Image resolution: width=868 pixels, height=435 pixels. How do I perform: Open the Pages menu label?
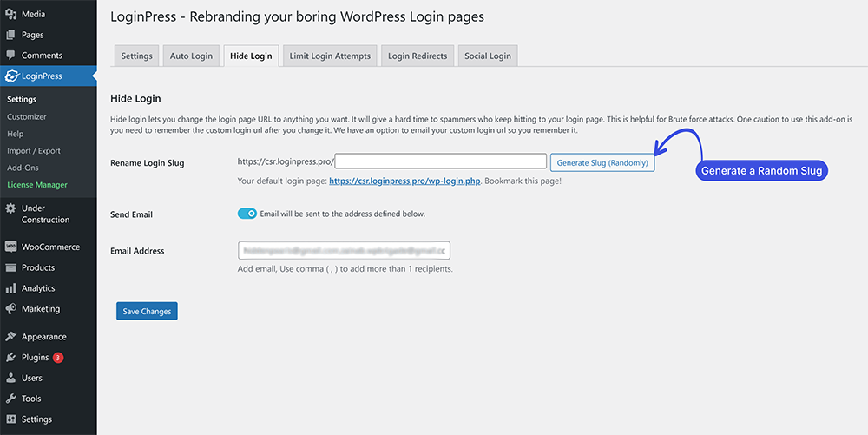33,35
